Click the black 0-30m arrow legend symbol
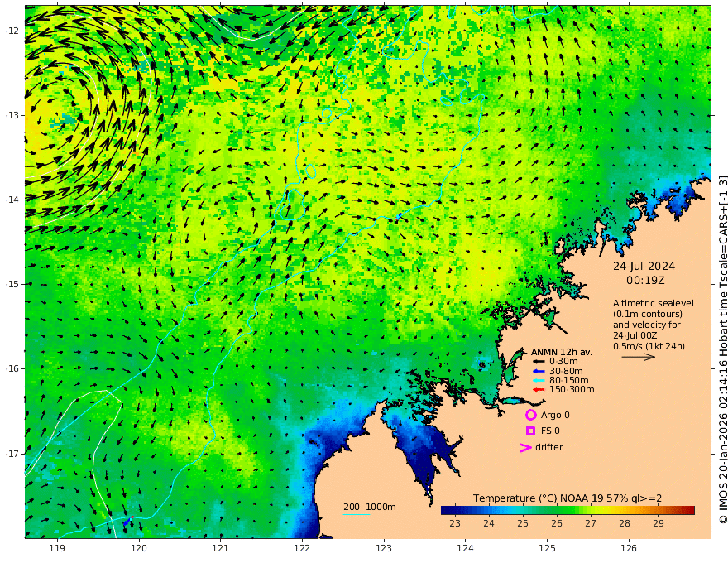The width and height of the screenshot is (728, 563). point(539,362)
